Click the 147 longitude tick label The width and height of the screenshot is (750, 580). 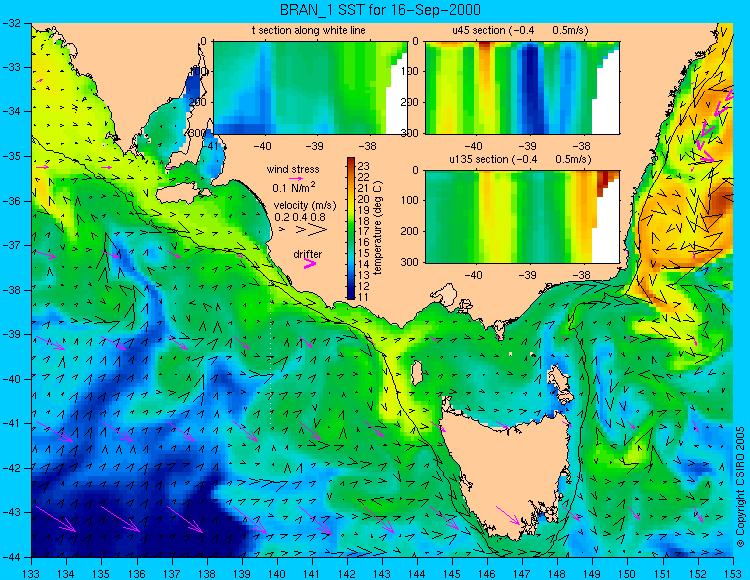(x=522, y=573)
